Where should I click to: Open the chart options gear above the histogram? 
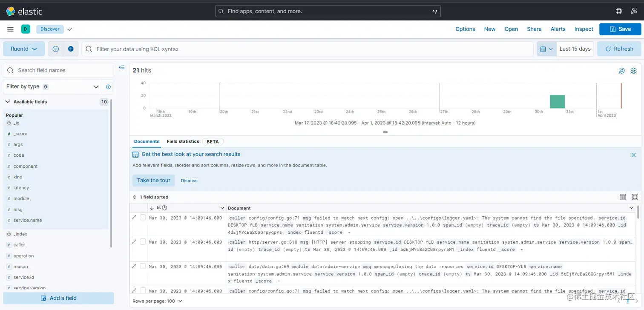[x=633, y=71]
